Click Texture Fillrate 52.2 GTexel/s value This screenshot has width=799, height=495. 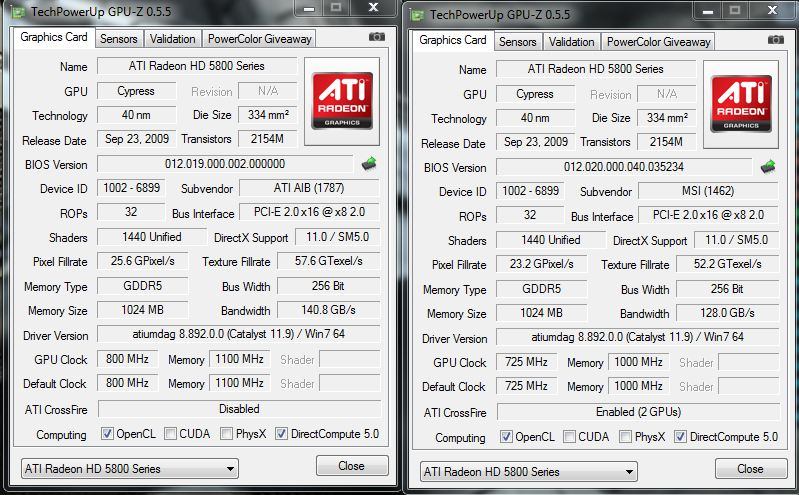[x=728, y=264]
